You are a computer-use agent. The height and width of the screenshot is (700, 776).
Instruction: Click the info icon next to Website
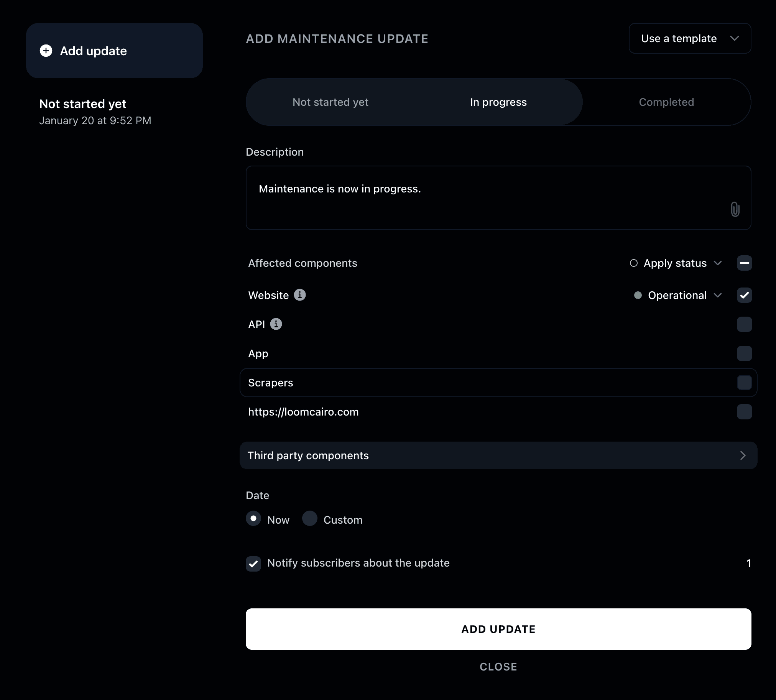(x=299, y=294)
